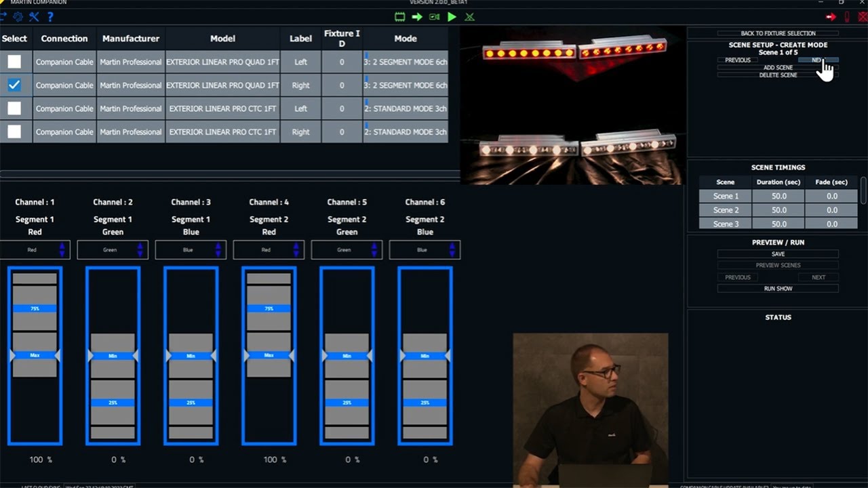Click the Save button
Viewport: 868px width, 488px height.
[778, 254]
